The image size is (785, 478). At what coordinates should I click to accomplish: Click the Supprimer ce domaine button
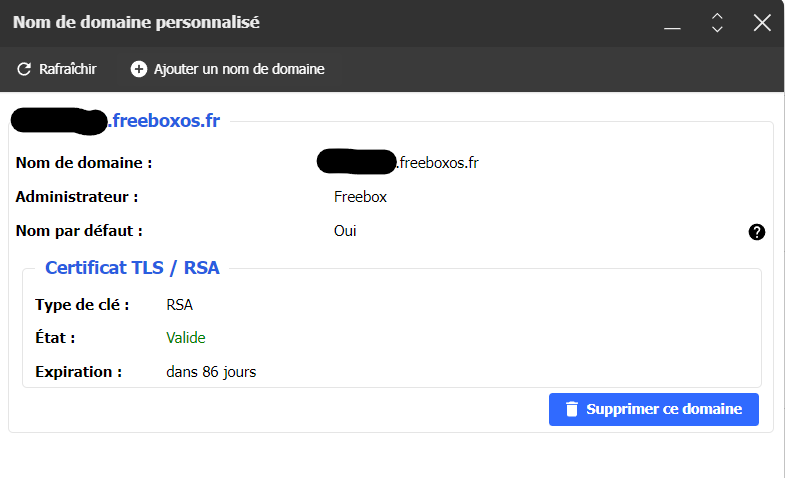click(654, 409)
